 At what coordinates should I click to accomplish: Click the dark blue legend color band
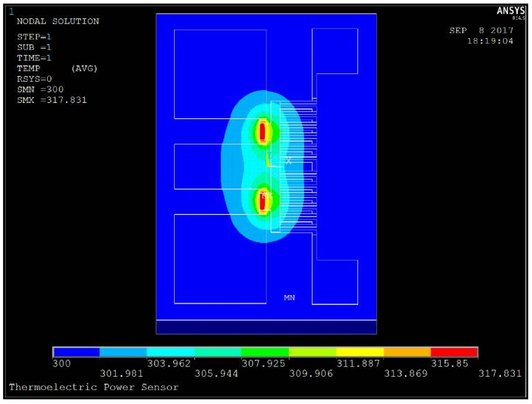click(x=77, y=352)
